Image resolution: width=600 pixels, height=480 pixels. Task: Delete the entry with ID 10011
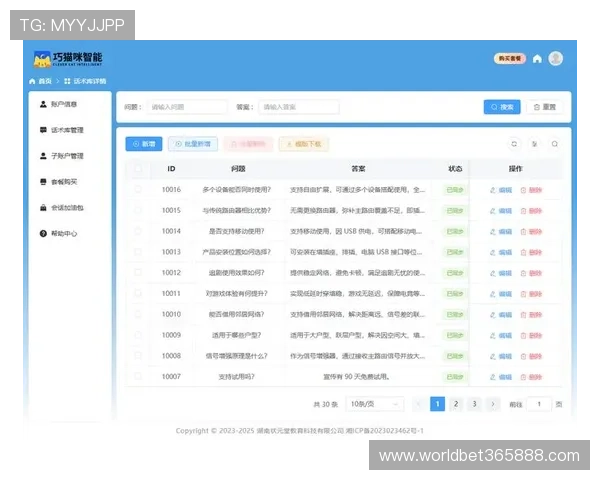pos(531,294)
